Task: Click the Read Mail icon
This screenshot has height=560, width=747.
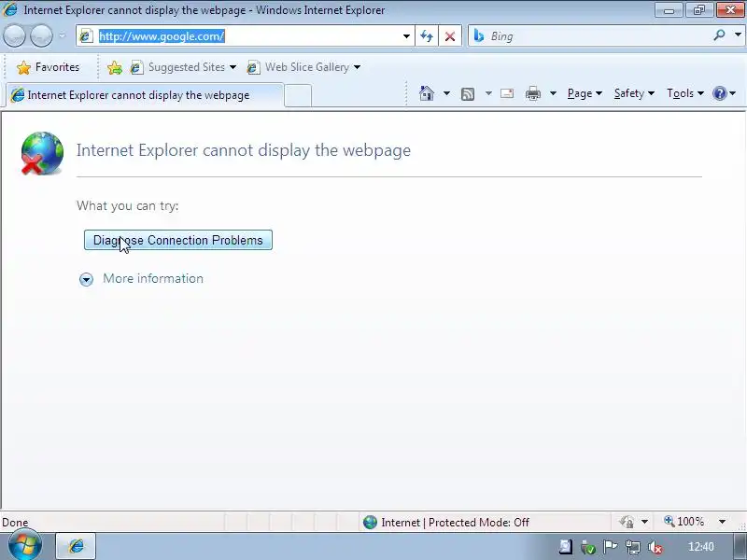Action: [507, 93]
